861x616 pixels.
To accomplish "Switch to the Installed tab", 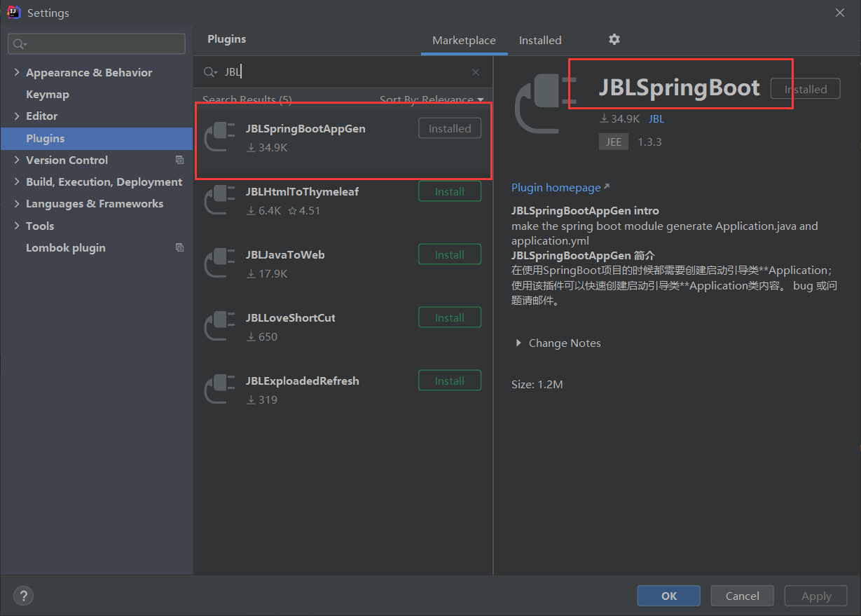I will tap(540, 41).
